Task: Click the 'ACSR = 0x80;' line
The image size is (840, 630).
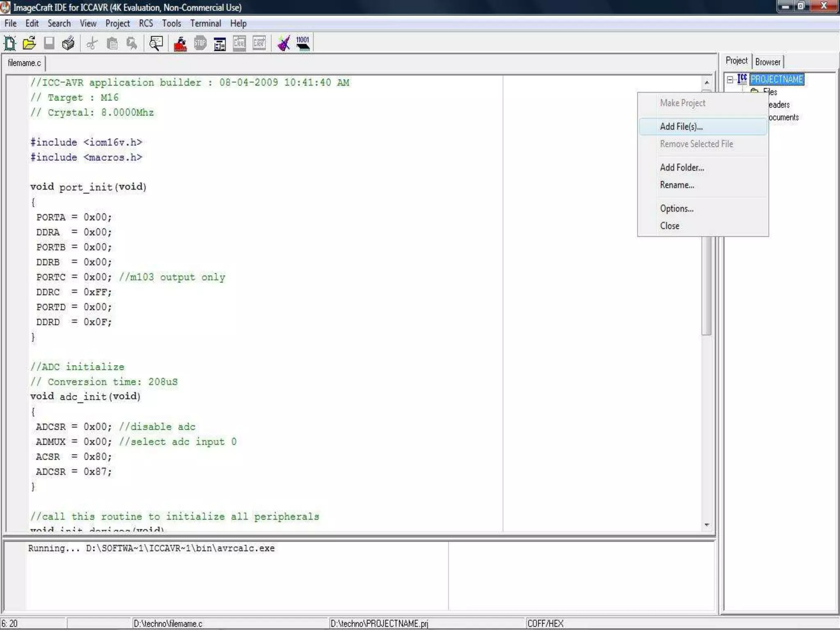Action: (x=74, y=457)
